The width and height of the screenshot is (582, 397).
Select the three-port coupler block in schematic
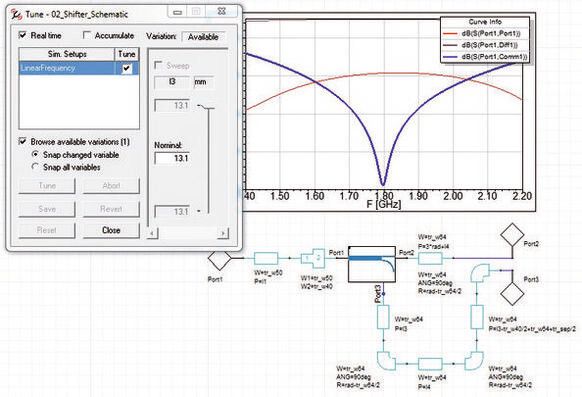tap(372, 264)
